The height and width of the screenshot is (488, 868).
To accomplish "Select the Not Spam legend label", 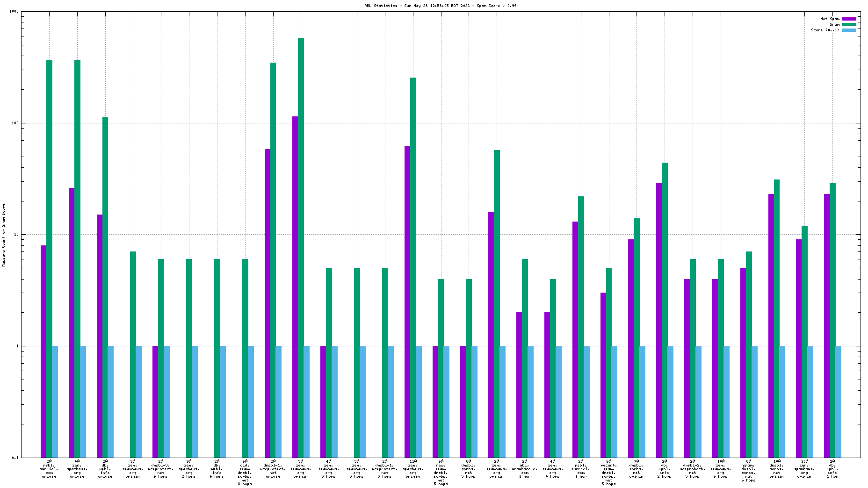I will coord(830,19).
